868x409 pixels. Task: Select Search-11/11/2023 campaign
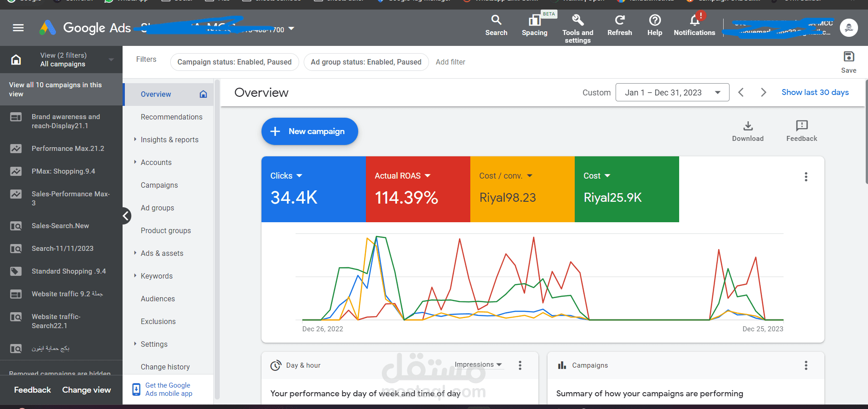pyautogui.click(x=63, y=249)
